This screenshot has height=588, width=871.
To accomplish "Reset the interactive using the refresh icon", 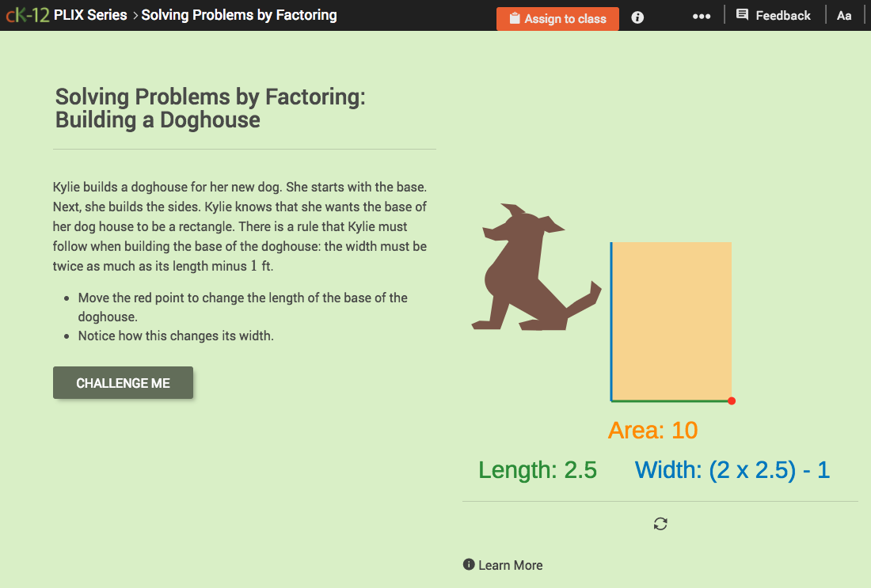I will point(660,524).
